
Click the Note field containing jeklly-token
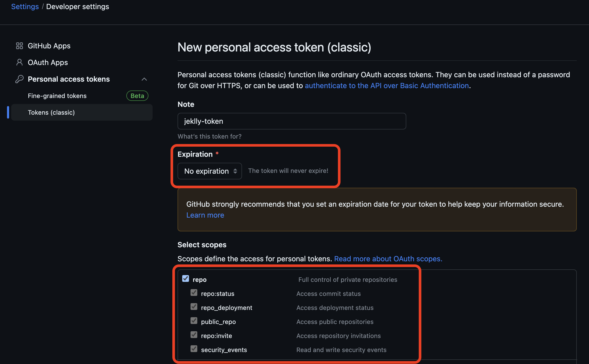[x=292, y=121]
